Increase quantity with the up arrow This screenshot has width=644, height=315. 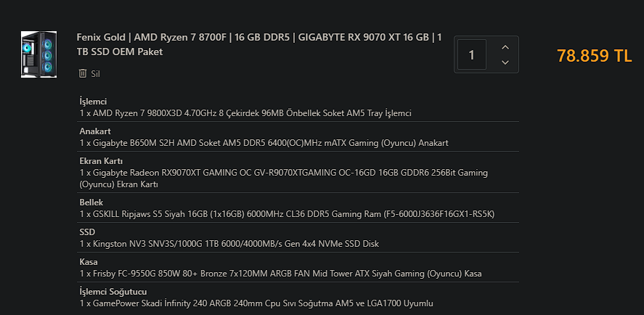pyautogui.click(x=505, y=47)
